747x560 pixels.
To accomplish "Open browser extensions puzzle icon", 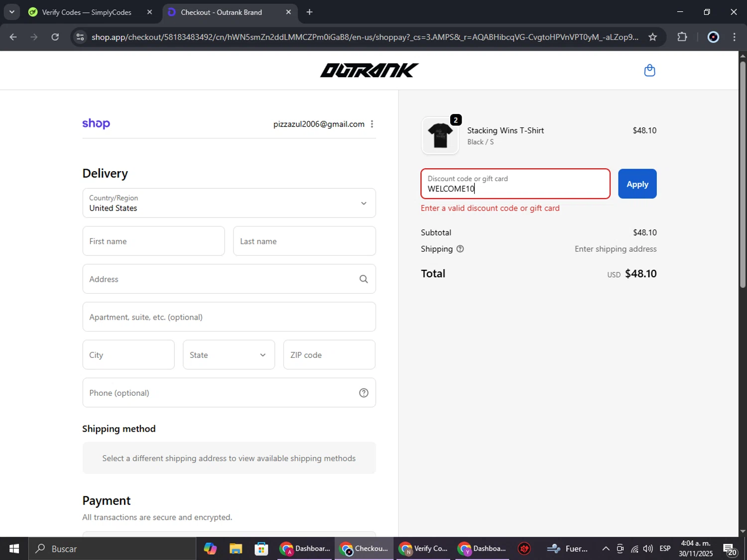I will [682, 37].
